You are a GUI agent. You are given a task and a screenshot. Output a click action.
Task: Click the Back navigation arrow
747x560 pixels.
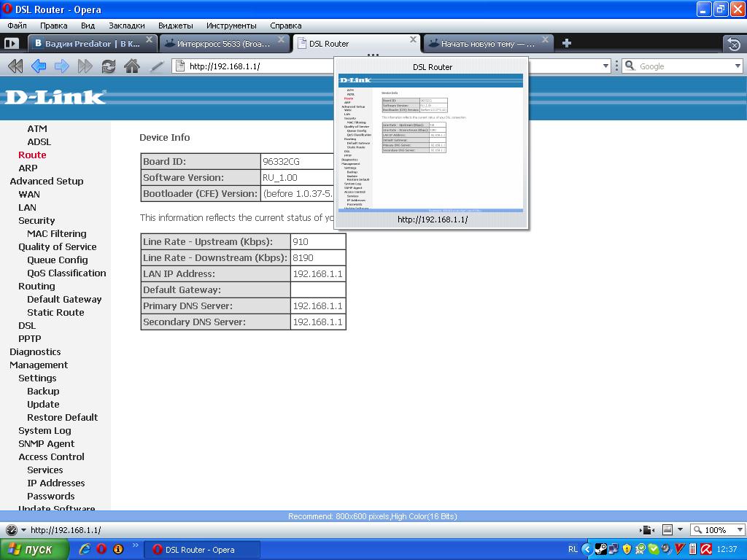(39, 66)
